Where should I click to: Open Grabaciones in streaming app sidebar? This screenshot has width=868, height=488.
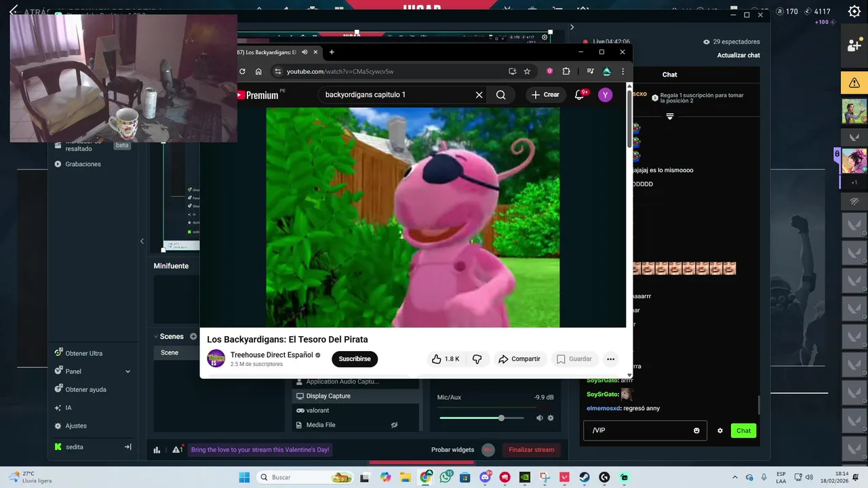83,164
